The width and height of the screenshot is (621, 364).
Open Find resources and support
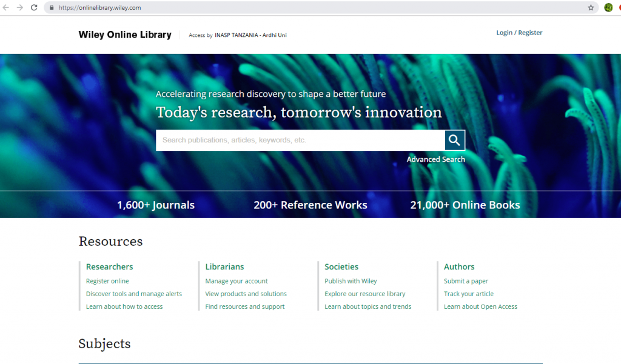click(245, 306)
